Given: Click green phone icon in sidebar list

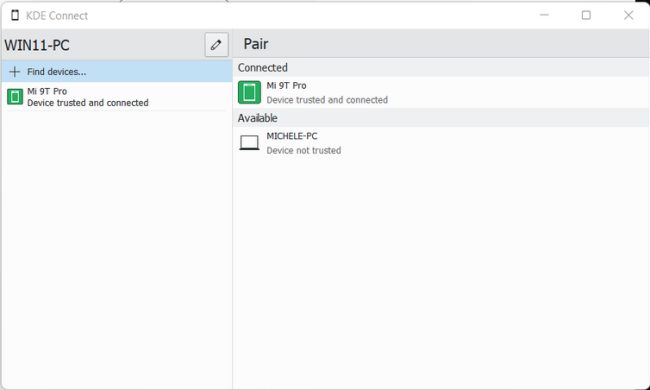Looking at the screenshot, I should (15, 97).
